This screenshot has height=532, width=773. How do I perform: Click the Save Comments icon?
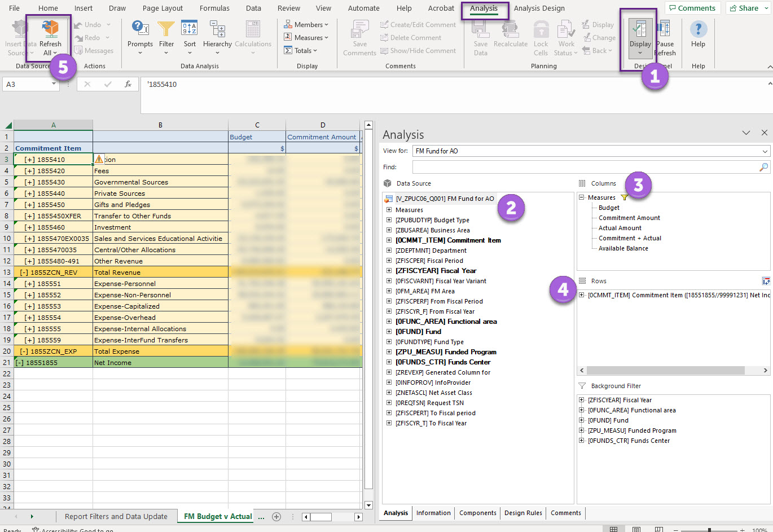359,34
